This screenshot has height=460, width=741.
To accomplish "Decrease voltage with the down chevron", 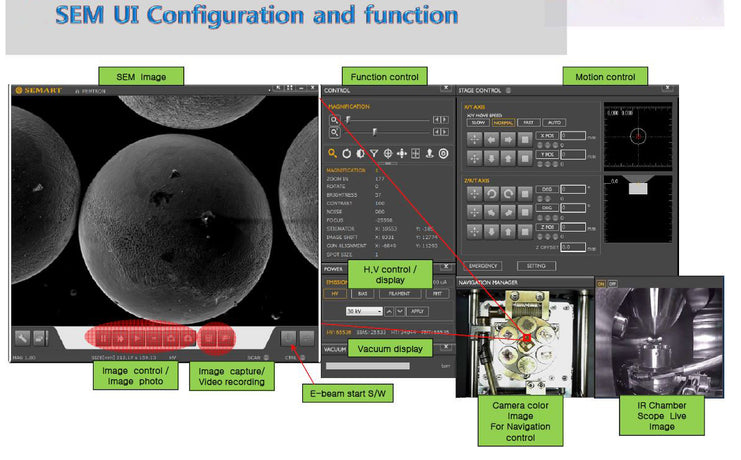I will [x=400, y=311].
